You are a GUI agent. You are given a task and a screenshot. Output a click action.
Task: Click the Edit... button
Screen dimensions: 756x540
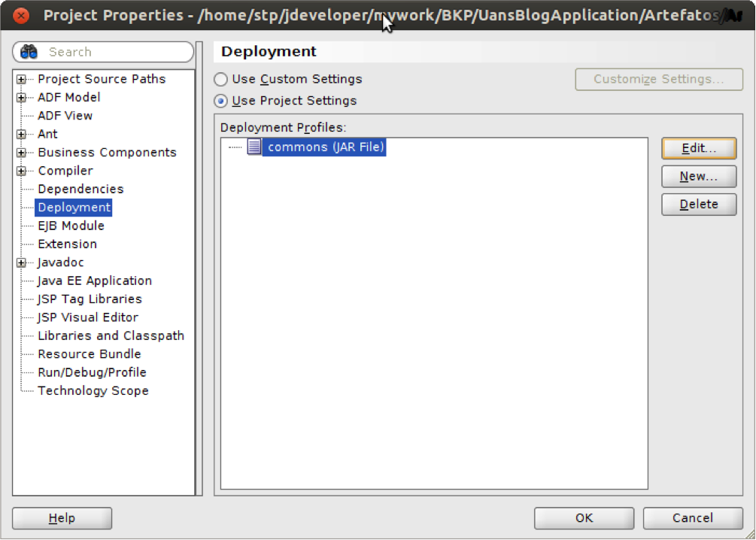699,148
